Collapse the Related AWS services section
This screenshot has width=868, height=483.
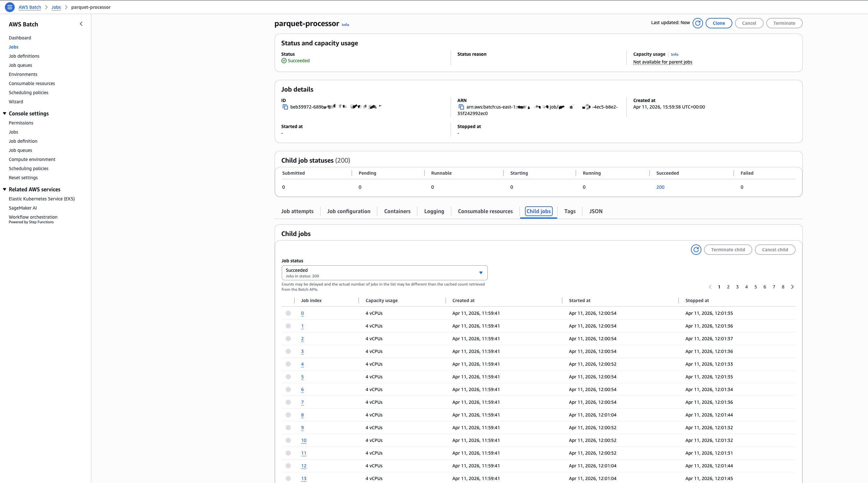pyautogui.click(x=5, y=189)
